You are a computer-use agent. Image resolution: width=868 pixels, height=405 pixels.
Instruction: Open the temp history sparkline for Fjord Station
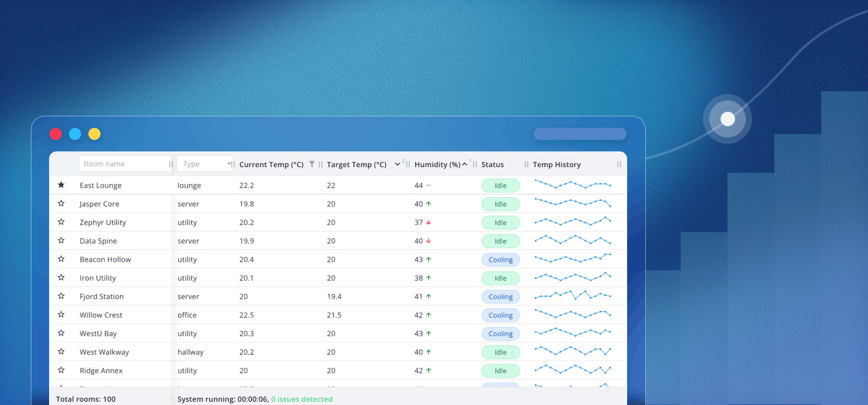[x=573, y=296]
